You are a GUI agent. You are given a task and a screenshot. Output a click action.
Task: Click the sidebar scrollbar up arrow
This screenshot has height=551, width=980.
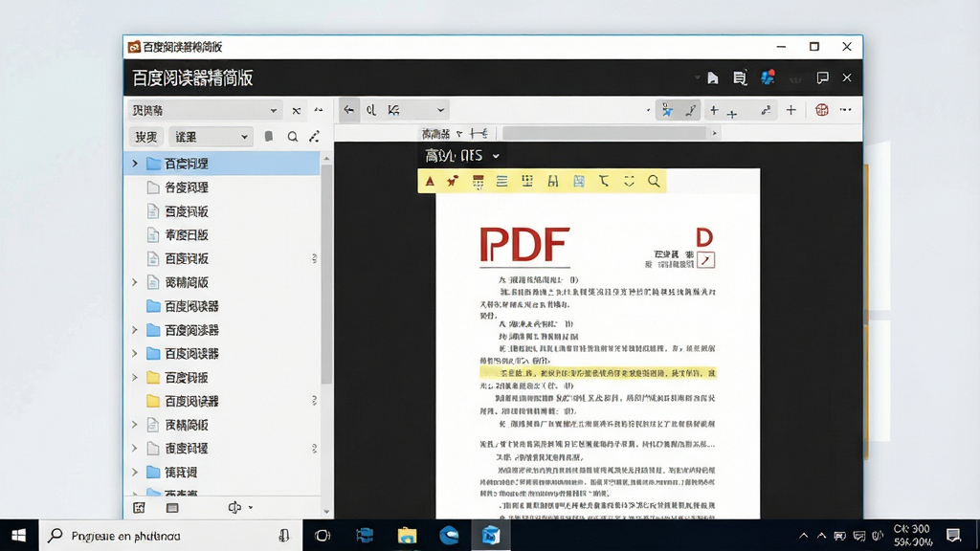coord(326,160)
